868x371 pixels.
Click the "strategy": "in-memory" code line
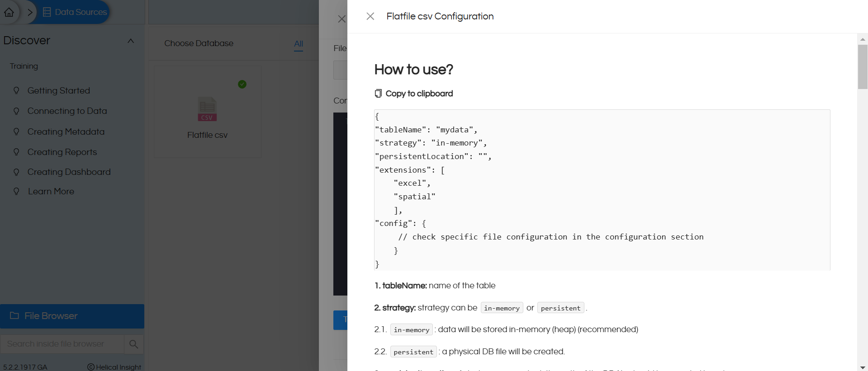point(431,143)
